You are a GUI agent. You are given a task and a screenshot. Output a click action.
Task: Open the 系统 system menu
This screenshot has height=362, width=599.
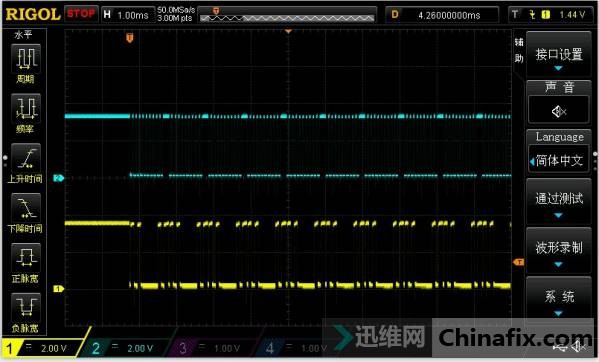pyautogui.click(x=559, y=299)
